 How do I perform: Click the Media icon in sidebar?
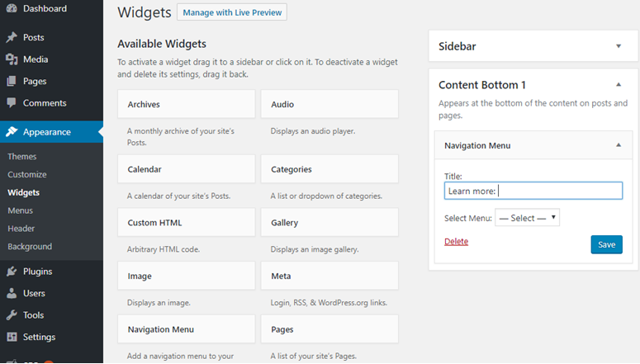(x=12, y=59)
